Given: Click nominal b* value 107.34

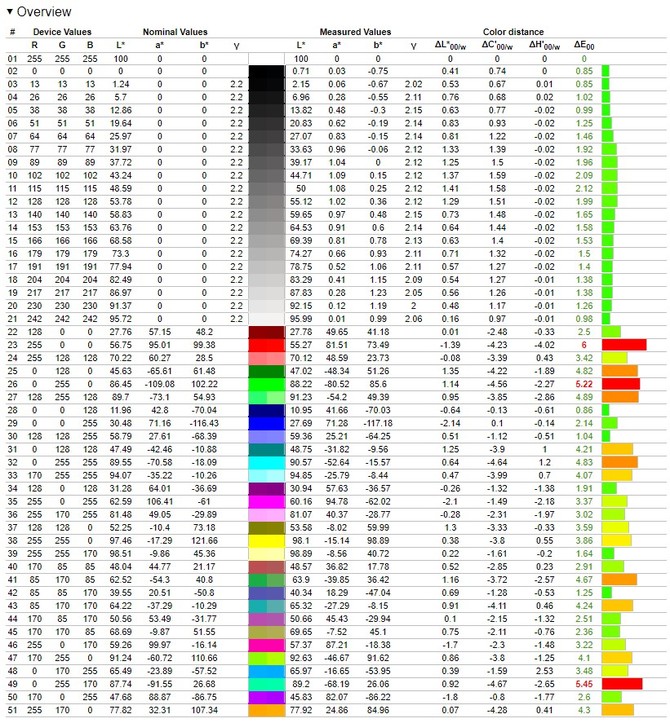Looking at the screenshot, I should tap(204, 711).
